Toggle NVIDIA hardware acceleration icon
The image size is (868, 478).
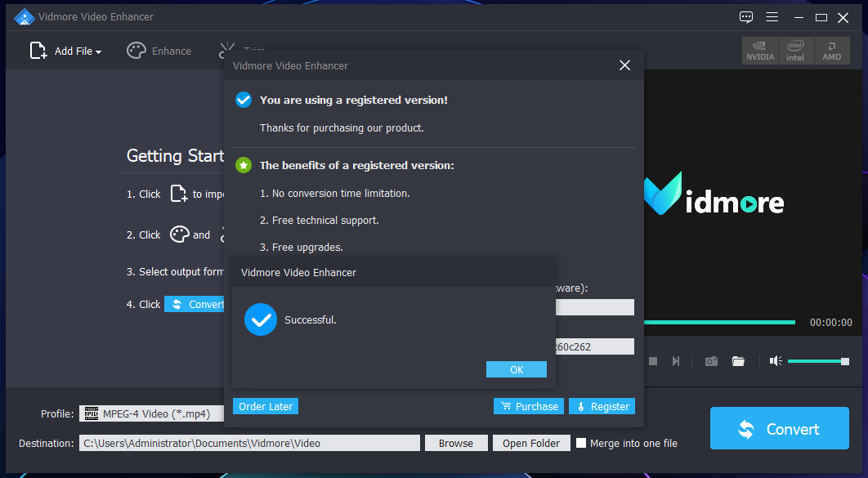click(x=760, y=51)
